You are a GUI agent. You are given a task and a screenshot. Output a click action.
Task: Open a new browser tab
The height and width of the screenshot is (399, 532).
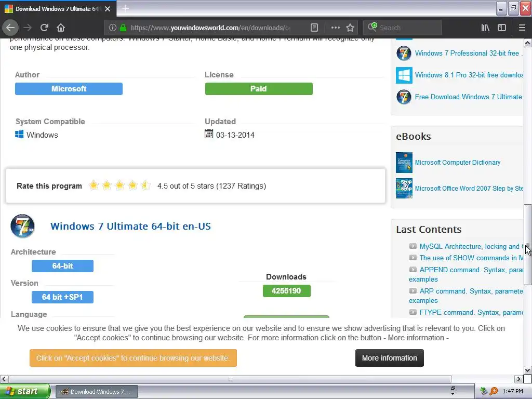pos(125,8)
